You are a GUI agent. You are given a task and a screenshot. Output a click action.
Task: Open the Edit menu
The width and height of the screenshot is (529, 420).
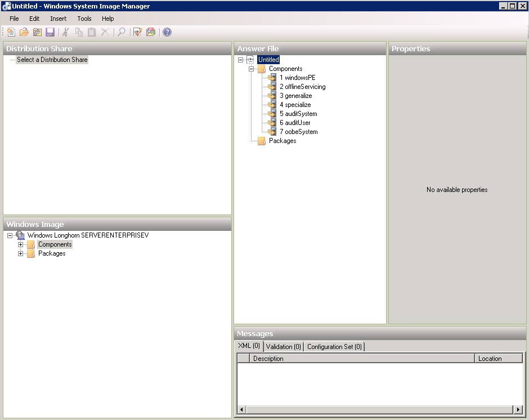pyautogui.click(x=34, y=19)
